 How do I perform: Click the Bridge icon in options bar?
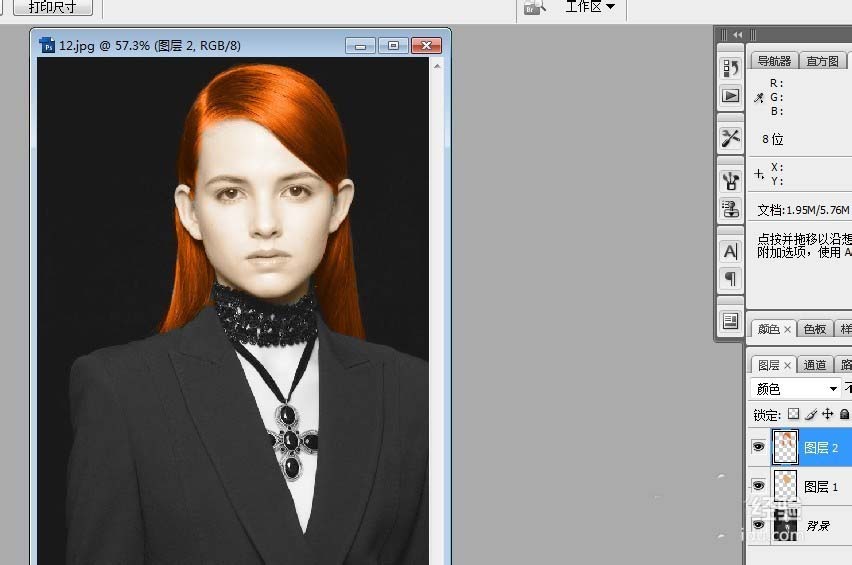click(x=534, y=7)
